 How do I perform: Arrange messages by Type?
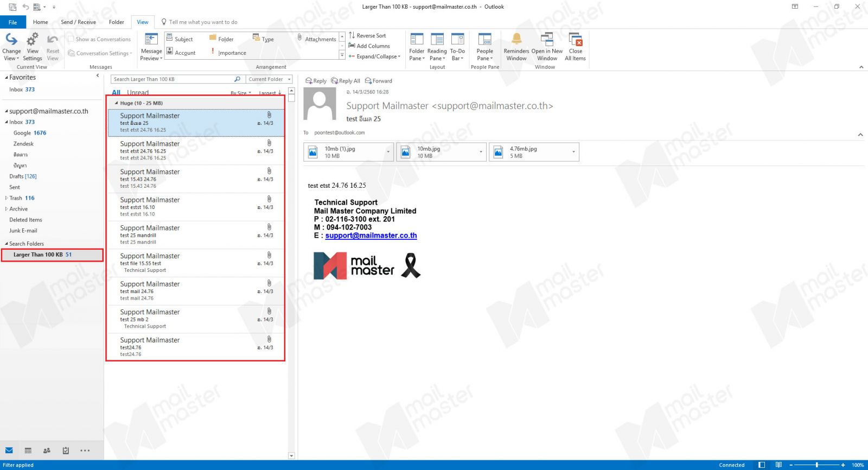[x=263, y=39]
